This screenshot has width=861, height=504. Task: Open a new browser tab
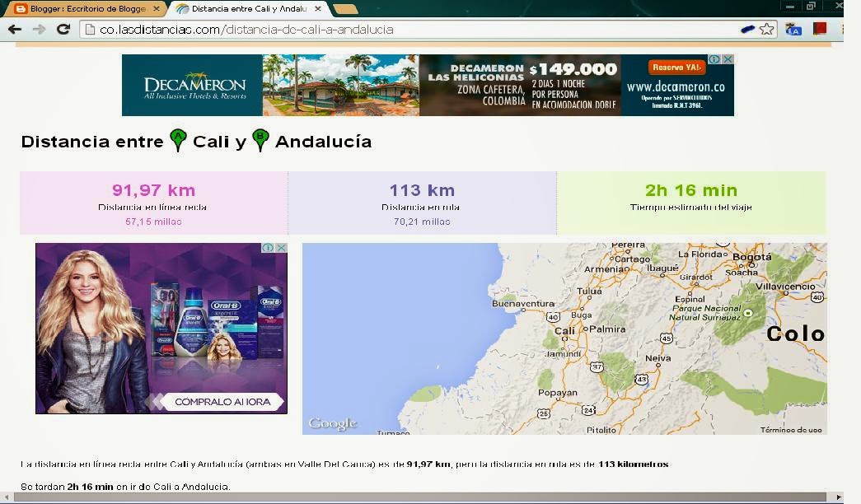point(345,9)
